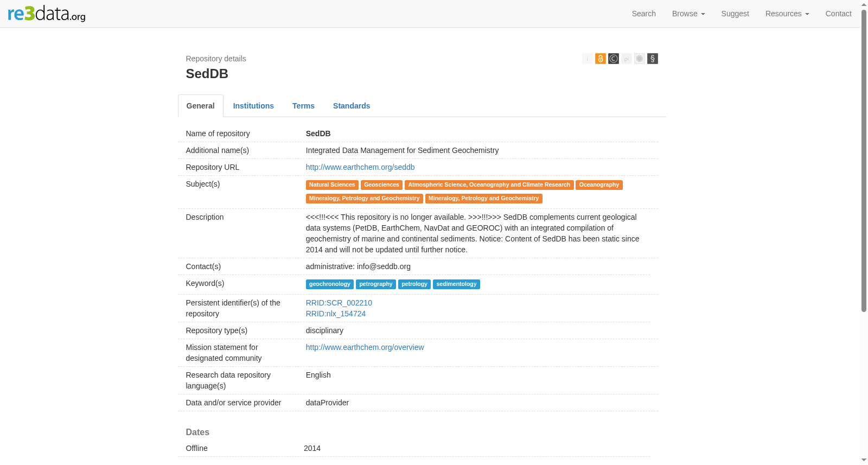Click the sedimentology keyword tag
Screen dimensions: 868x465
pos(456,284)
